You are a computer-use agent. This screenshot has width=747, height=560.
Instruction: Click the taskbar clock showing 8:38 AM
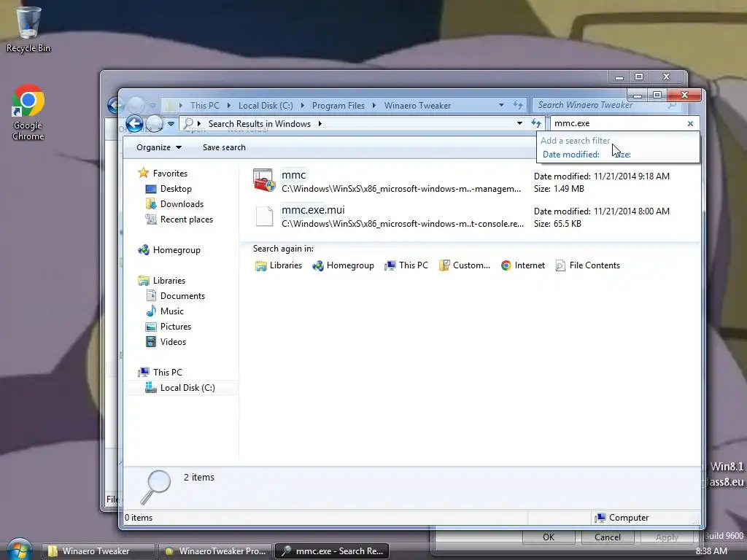pos(711,551)
